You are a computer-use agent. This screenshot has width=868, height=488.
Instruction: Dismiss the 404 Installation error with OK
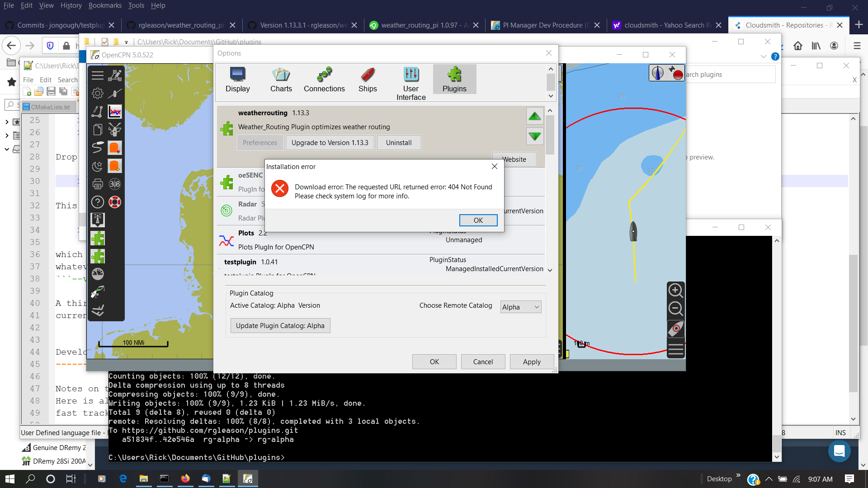pos(478,220)
